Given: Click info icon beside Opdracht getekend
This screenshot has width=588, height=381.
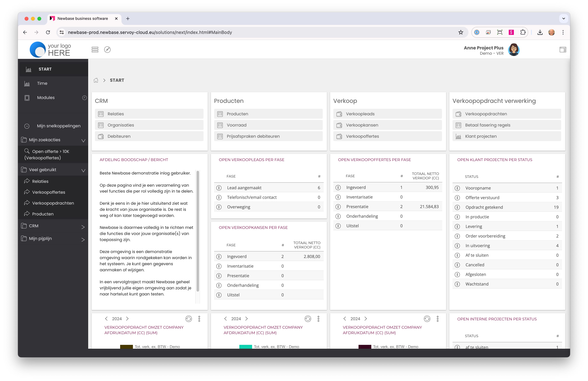Looking at the screenshot, I should coord(457,207).
